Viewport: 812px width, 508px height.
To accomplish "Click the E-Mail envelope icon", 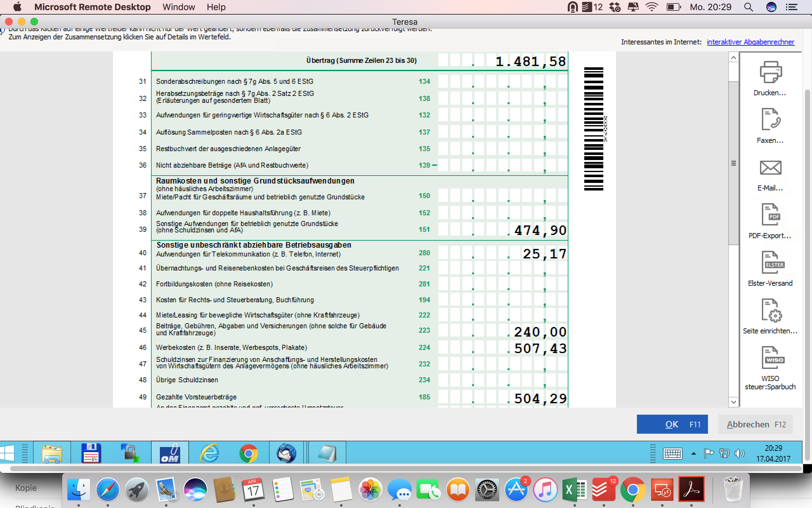I will (x=770, y=168).
